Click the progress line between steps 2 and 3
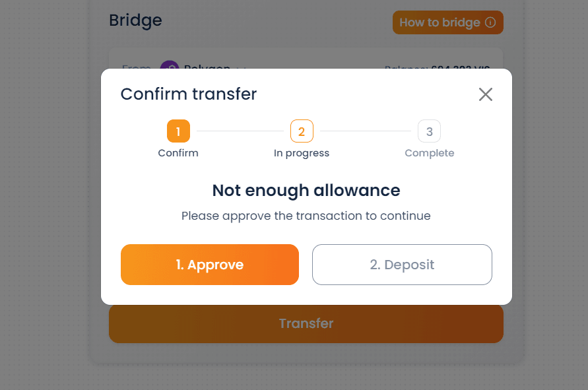Image resolution: width=588 pixels, height=390 pixels. (x=366, y=131)
